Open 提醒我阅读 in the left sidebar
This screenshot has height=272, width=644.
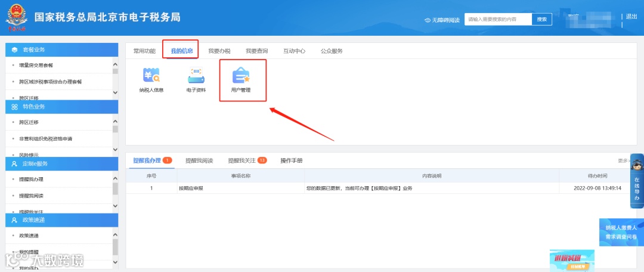31,196
